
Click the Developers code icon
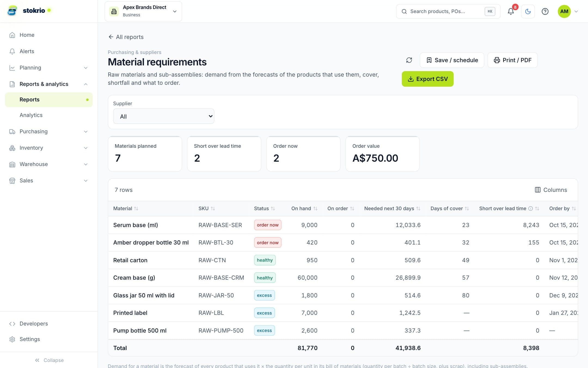[12, 324]
